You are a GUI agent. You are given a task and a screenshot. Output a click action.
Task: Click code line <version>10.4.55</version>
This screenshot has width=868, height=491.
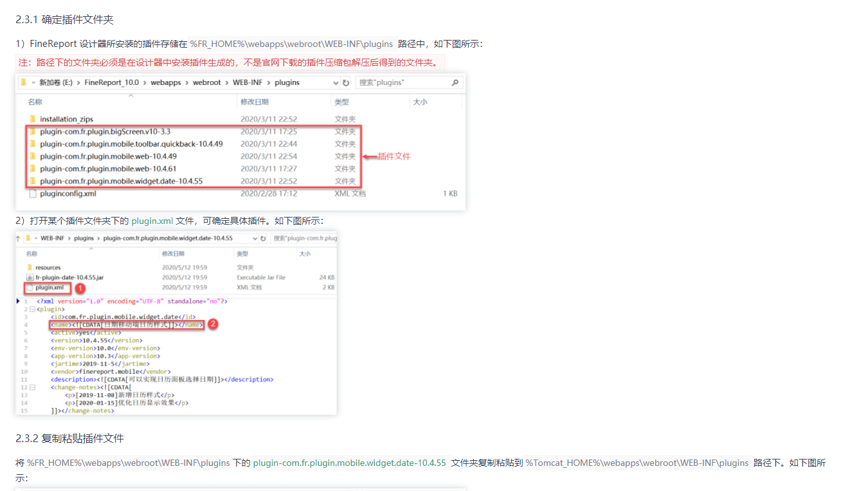(96, 340)
